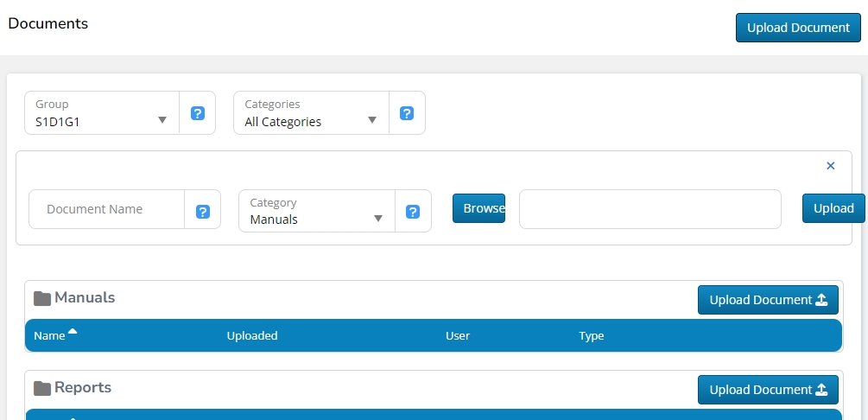This screenshot has height=420, width=868.
Task: Click the help icon beside Category Manuals dropdown
Action: (413, 211)
